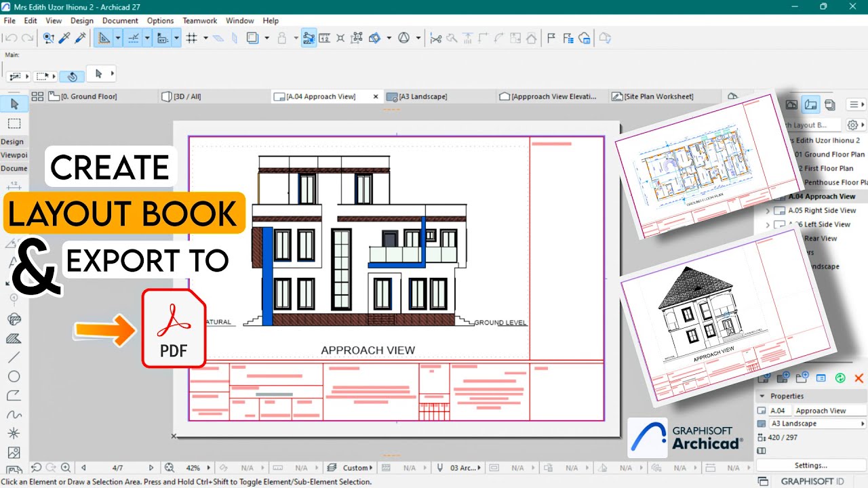Screen dimensions: 868x488
Task: Open the Teamwork menu
Action: [x=200, y=21]
